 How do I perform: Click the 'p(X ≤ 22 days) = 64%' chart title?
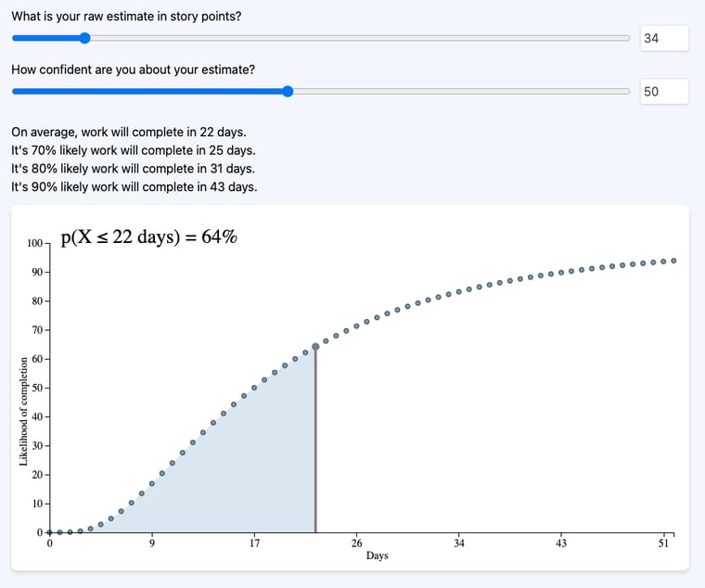pyautogui.click(x=148, y=236)
